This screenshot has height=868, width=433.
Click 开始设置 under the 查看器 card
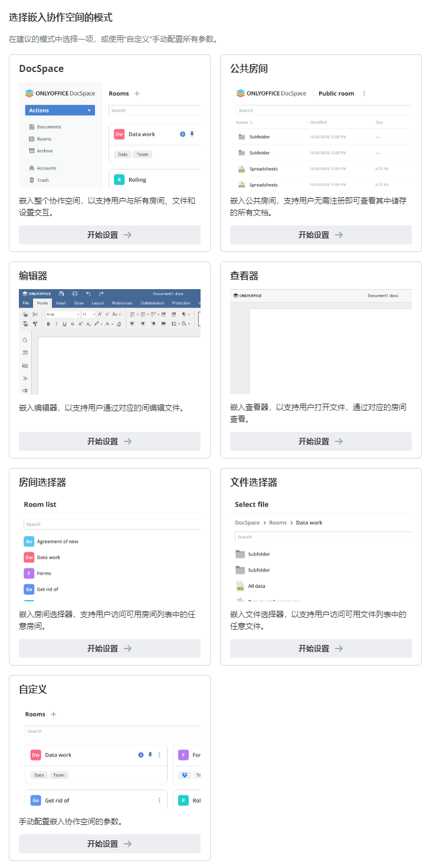point(321,441)
